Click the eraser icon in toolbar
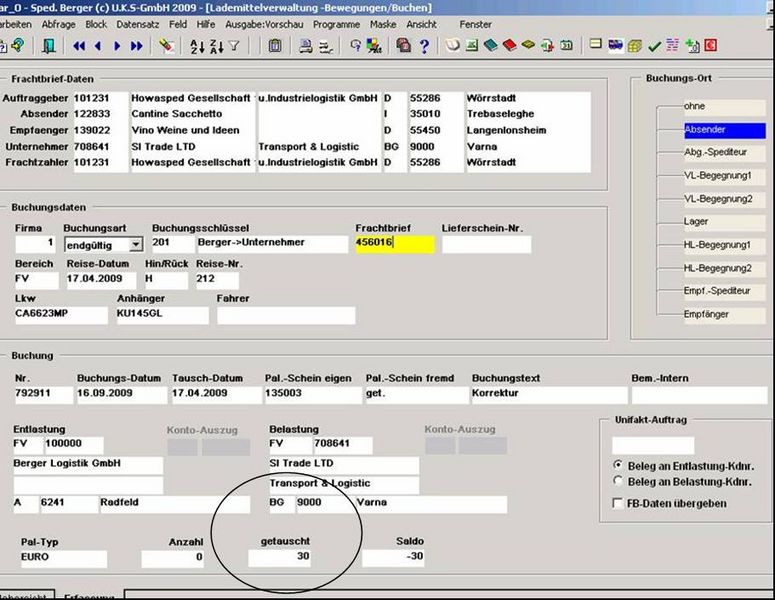 (167, 46)
